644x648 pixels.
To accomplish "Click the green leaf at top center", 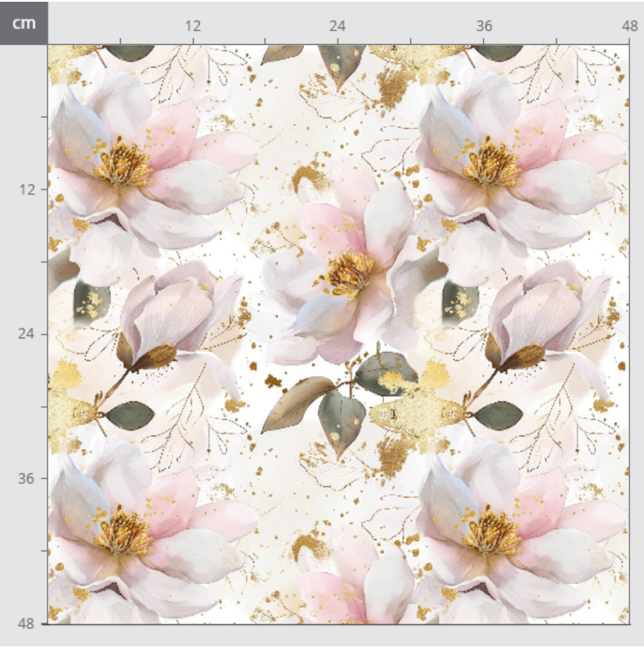I will pyautogui.click(x=341, y=64).
